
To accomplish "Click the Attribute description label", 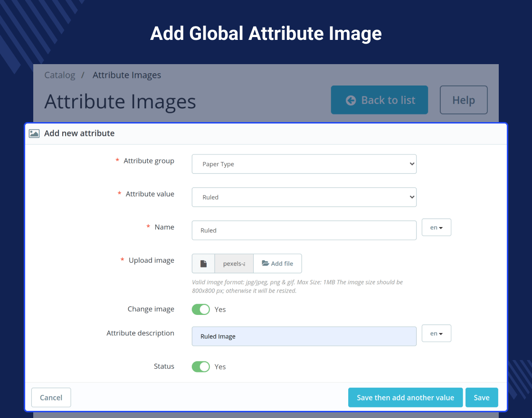I will (140, 333).
